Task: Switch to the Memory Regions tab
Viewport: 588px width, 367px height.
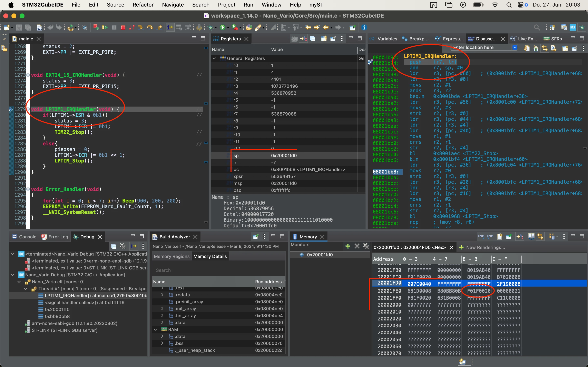Action: (x=171, y=256)
